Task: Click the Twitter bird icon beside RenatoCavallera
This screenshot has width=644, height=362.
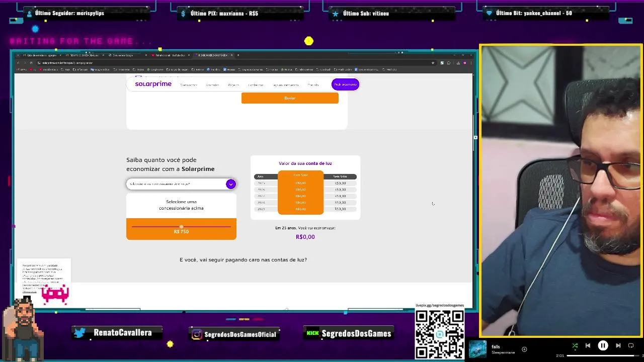Action: [x=79, y=333]
